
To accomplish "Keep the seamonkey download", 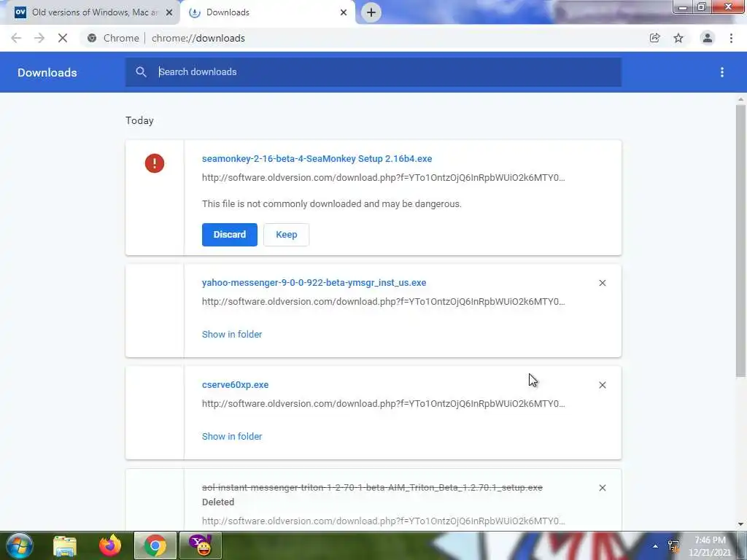I will click(x=286, y=235).
